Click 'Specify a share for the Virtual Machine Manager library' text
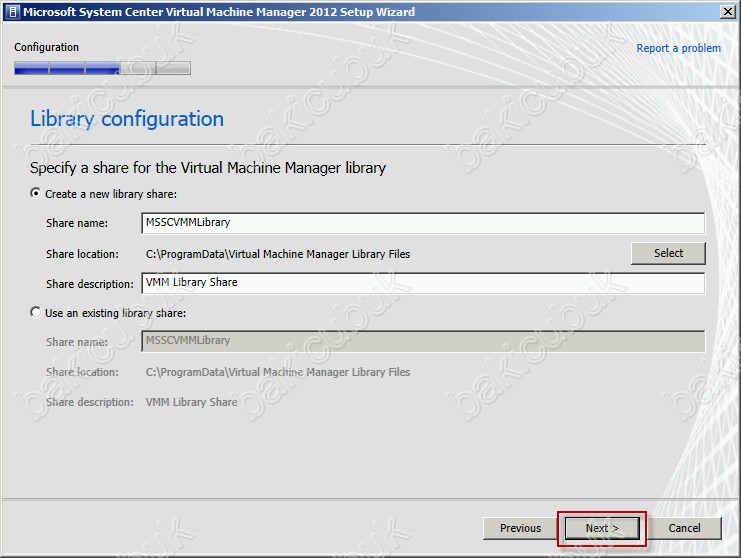This screenshot has height=558, width=741. coord(208,168)
